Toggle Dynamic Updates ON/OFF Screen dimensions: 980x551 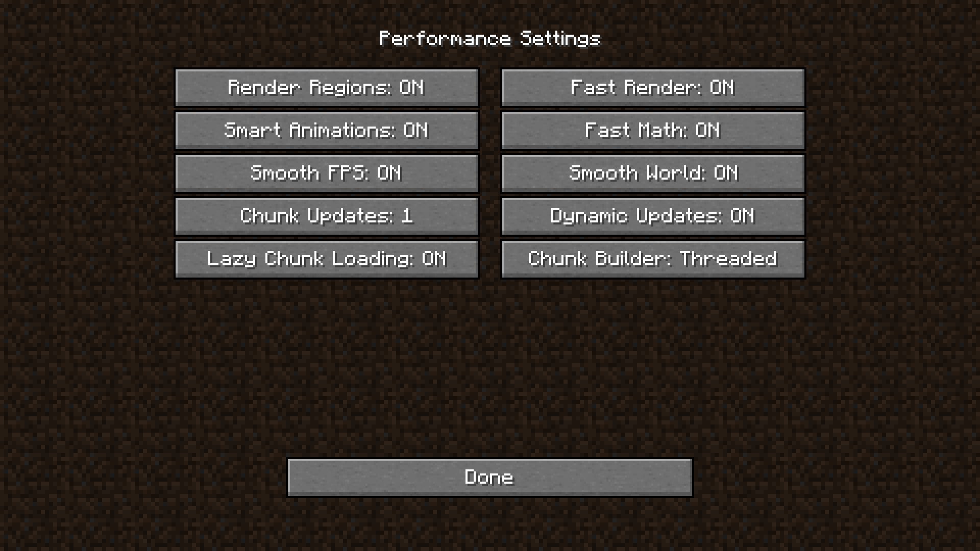[x=652, y=216]
